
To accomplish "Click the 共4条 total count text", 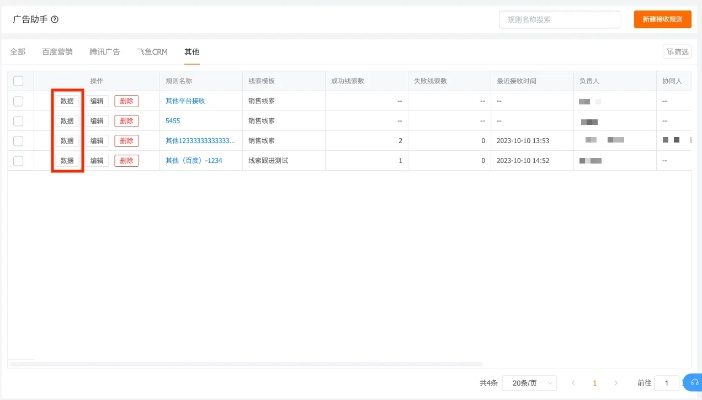I will point(488,383).
